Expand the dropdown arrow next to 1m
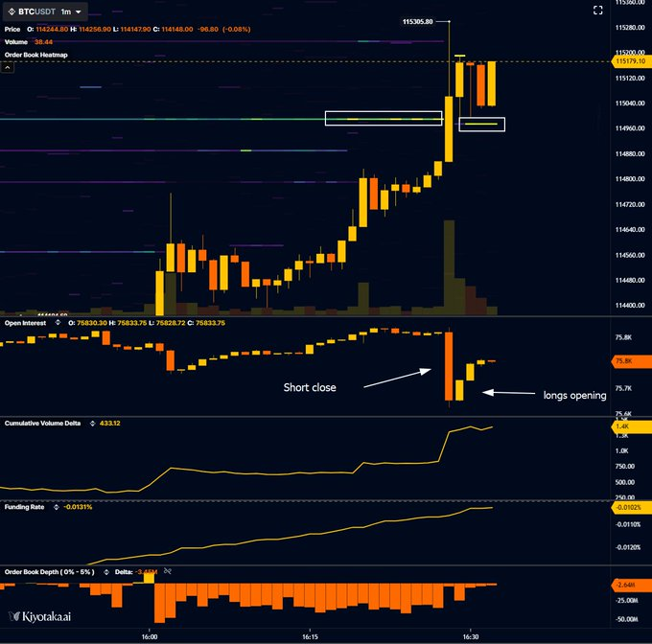This screenshot has width=652, height=644. click(78, 12)
